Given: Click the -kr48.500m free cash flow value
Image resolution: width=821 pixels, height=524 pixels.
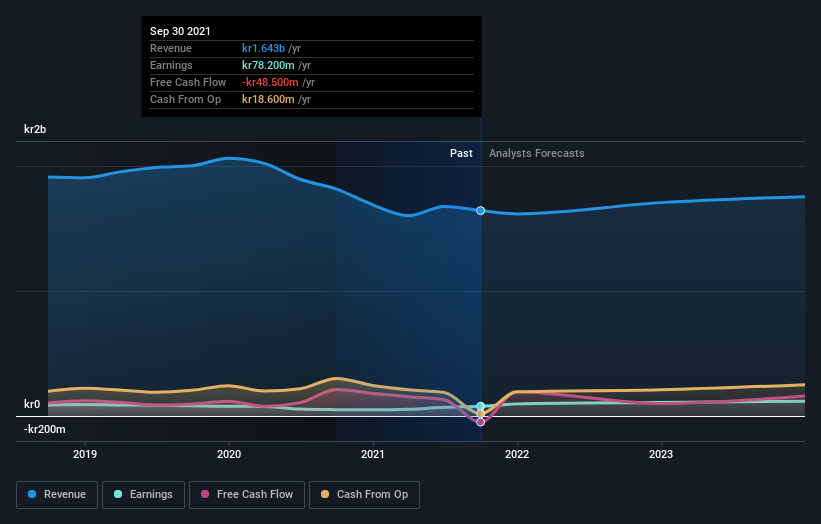Looking at the screenshot, I should point(270,82).
